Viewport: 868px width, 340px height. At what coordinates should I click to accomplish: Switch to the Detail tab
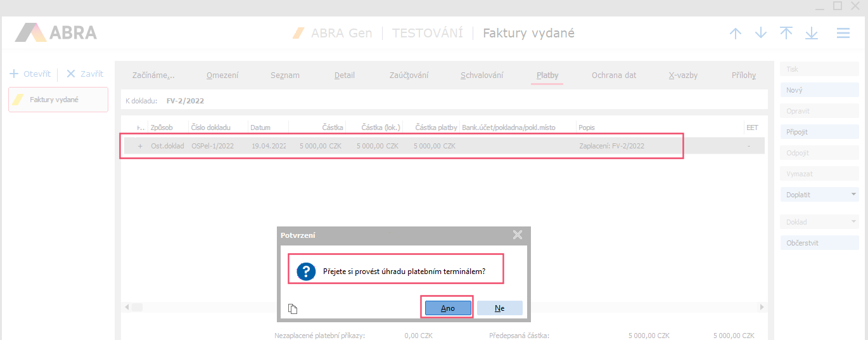coord(345,75)
